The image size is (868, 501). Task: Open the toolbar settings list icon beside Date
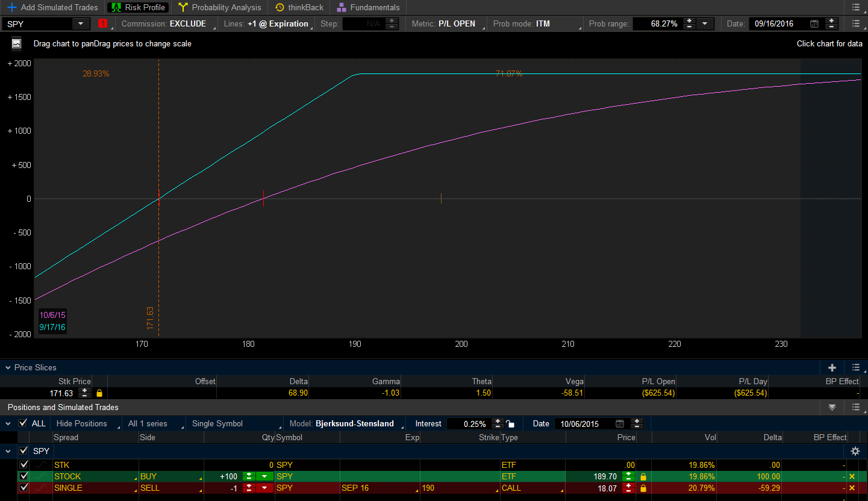point(856,23)
